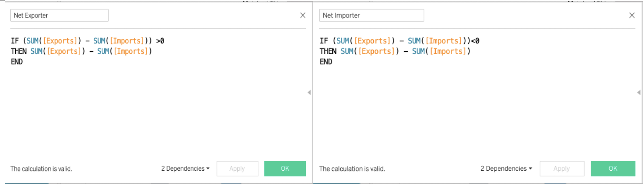
Task: Expand the function list arrow in Net Exporter
Action: (x=309, y=93)
